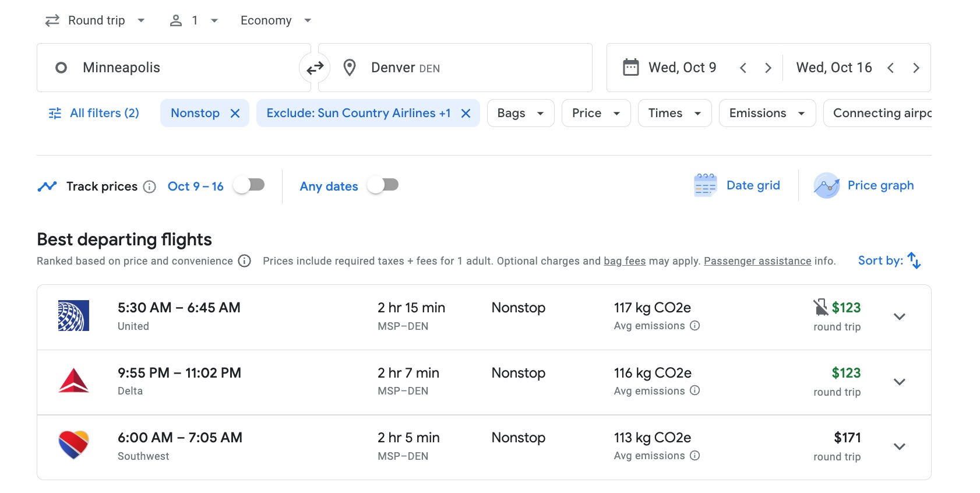Click the swap origin and destination icon
The width and height of the screenshot is (980, 493).
coord(315,68)
